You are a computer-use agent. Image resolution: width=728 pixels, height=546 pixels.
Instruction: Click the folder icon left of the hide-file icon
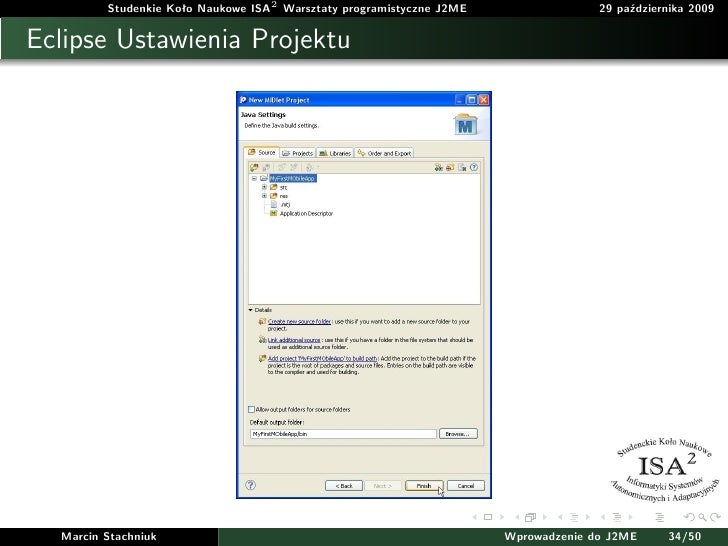[x=450, y=168]
